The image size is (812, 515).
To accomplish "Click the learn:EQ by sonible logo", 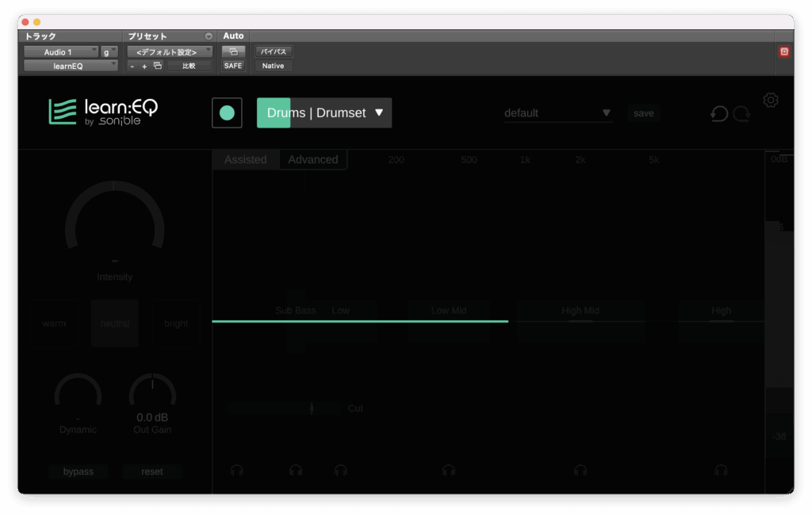I will pyautogui.click(x=104, y=112).
